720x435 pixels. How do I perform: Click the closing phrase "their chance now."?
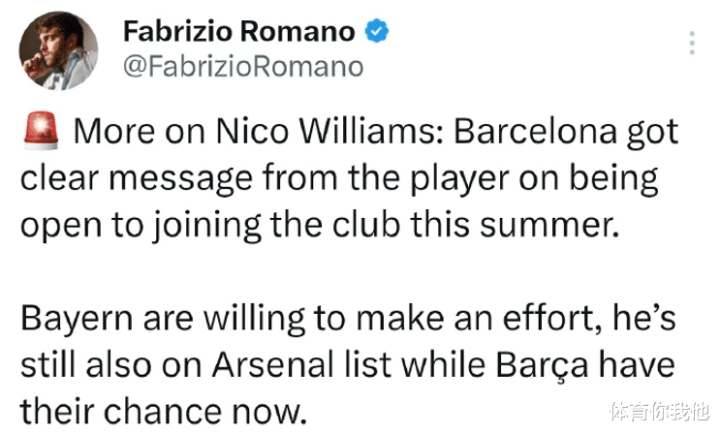coord(163,411)
